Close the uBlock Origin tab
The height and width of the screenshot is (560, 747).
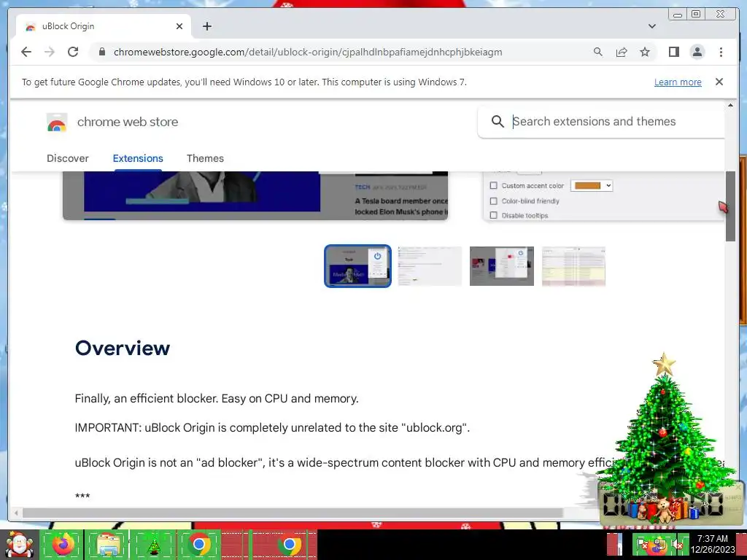tap(179, 26)
